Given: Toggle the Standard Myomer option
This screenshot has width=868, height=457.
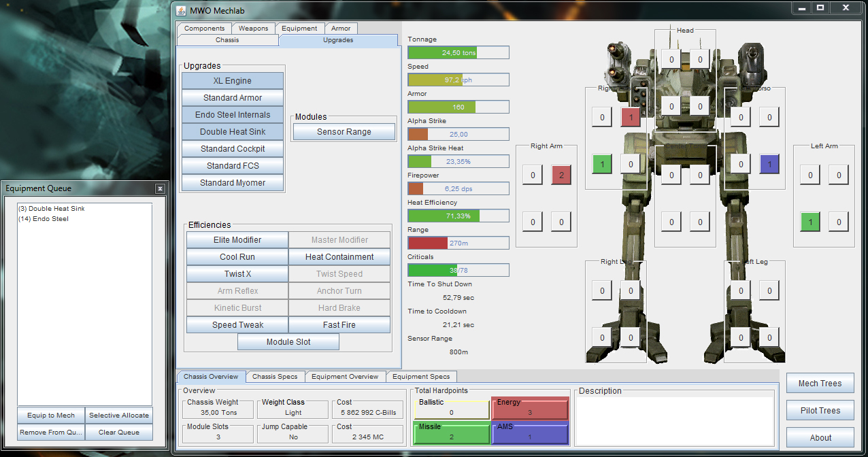Looking at the screenshot, I should pyautogui.click(x=233, y=183).
